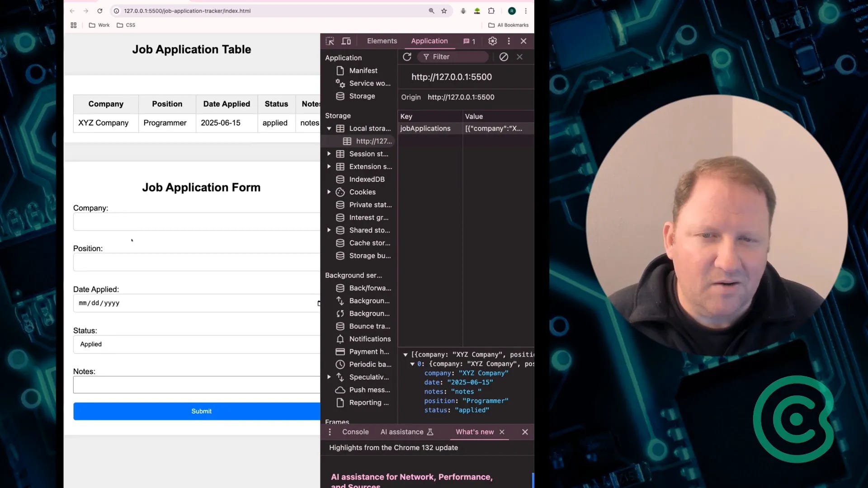868x488 pixels.
Task: Expand the Cookies tree item
Action: 329,192
